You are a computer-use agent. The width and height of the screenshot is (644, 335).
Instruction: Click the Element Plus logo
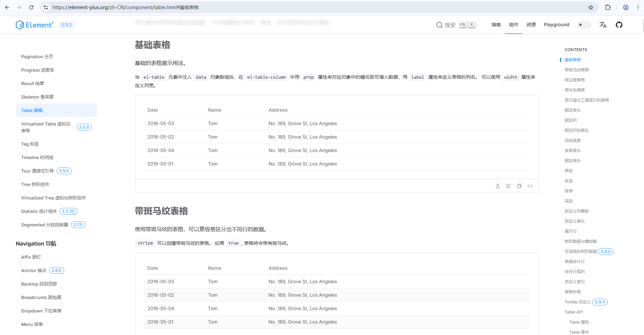point(34,25)
